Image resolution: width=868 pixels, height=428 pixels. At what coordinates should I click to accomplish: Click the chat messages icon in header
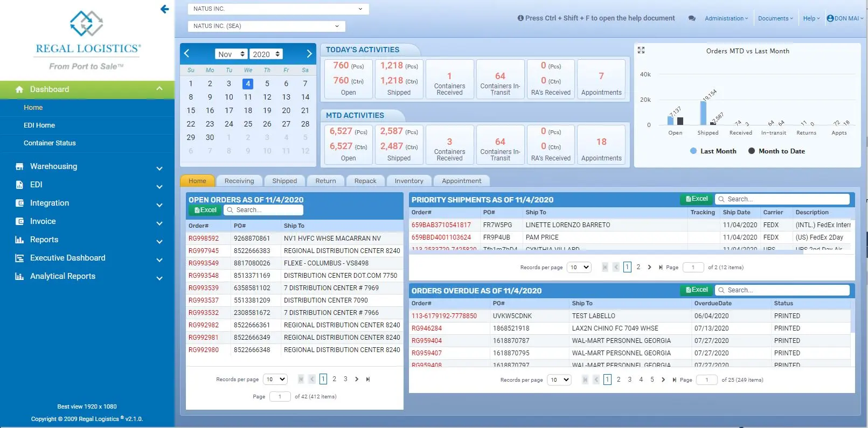point(692,18)
